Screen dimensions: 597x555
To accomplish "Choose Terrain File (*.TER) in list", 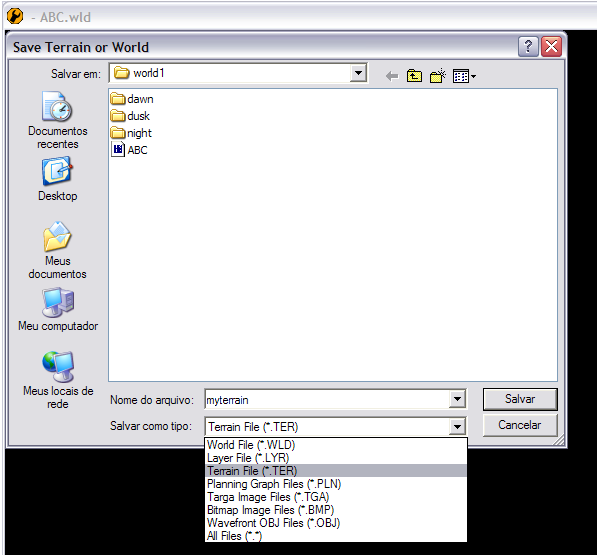I will 336,471.
